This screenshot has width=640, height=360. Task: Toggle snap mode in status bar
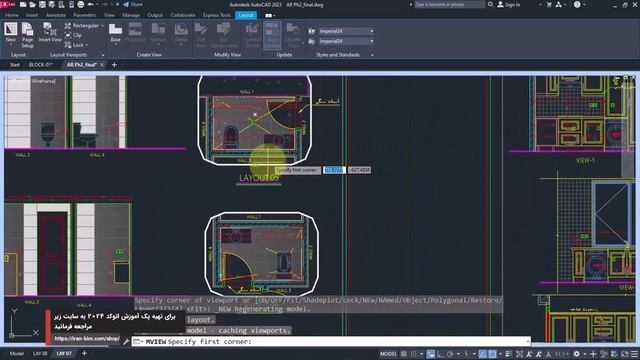click(413, 354)
